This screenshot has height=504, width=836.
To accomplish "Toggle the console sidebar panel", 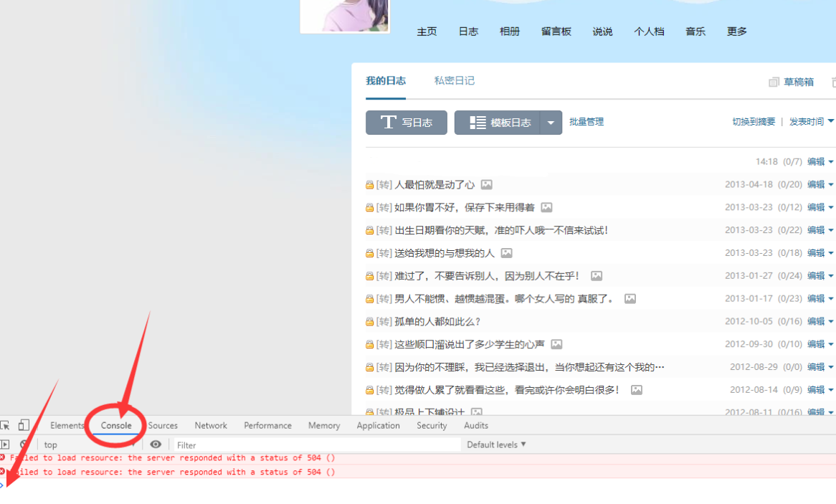I will click(5, 444).
